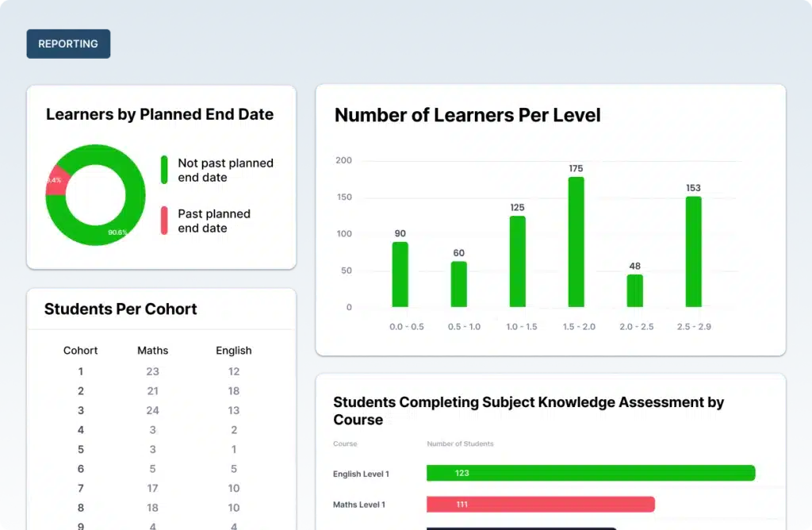This screenshot has height=530, width=812.
Task: Click green 'Not past planned end date' legend swatch
Action: pyautogui.click(x=164, y=170)
